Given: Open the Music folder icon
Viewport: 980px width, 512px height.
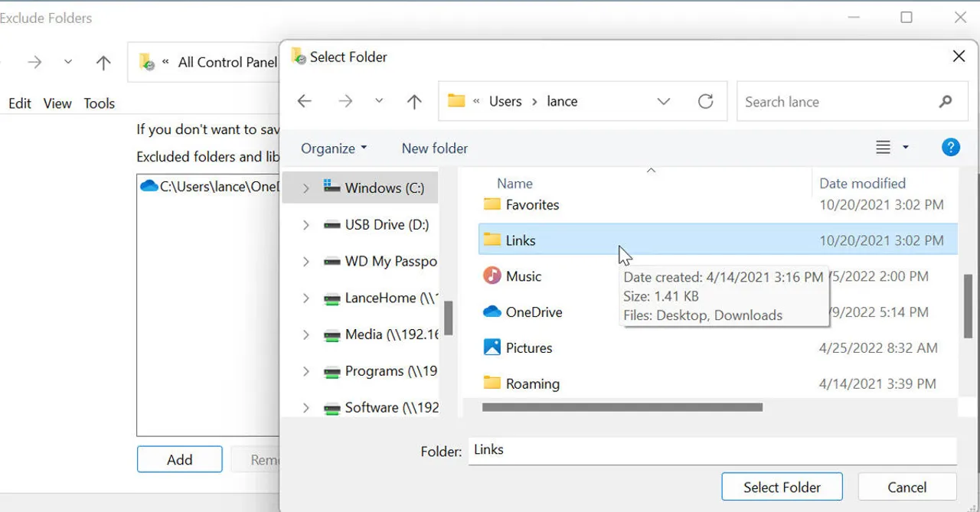Looking at the screenshot, I should click(x=492, y=276).
